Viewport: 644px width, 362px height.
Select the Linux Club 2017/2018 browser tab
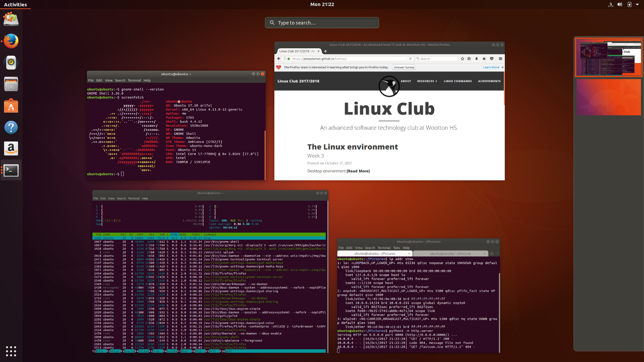click(x=297, y=51)
